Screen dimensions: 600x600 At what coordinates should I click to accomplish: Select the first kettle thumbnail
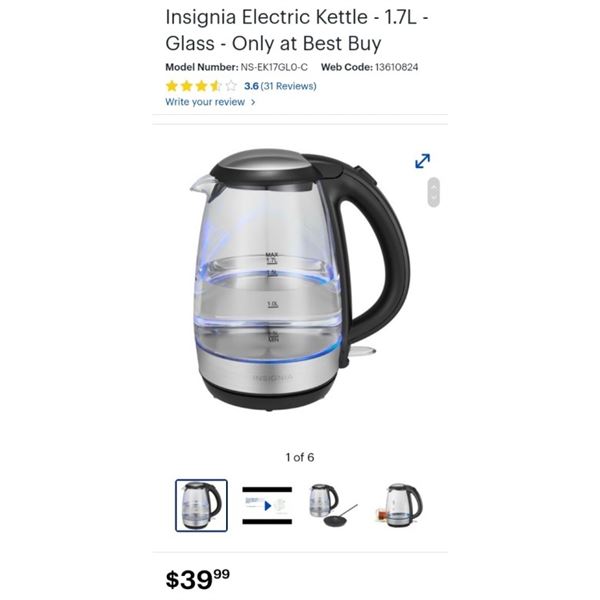(201, 505)
